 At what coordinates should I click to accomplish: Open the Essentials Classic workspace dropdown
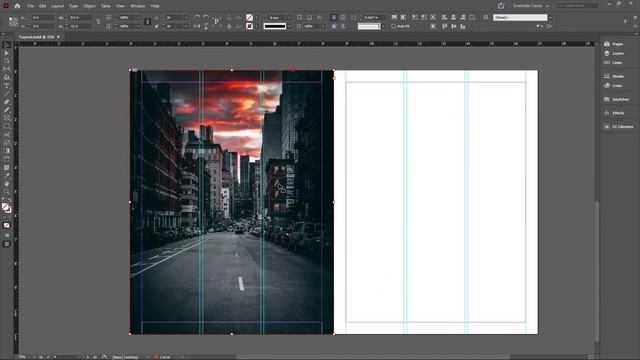pos(531,6)
